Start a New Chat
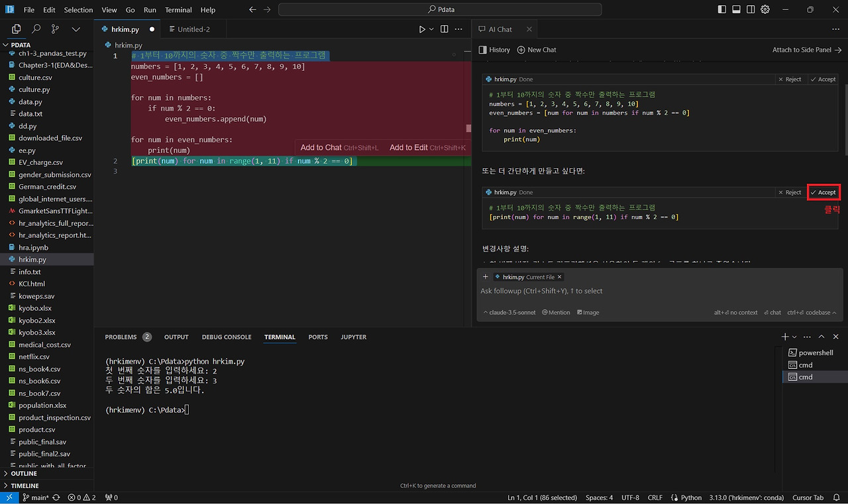 click(x=537, y=50)
